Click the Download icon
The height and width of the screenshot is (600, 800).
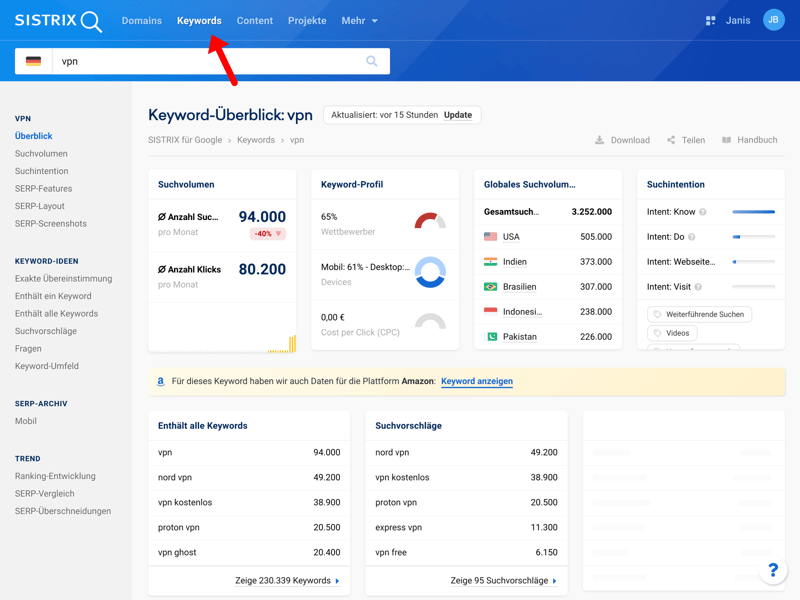click(x=599, y=140)
